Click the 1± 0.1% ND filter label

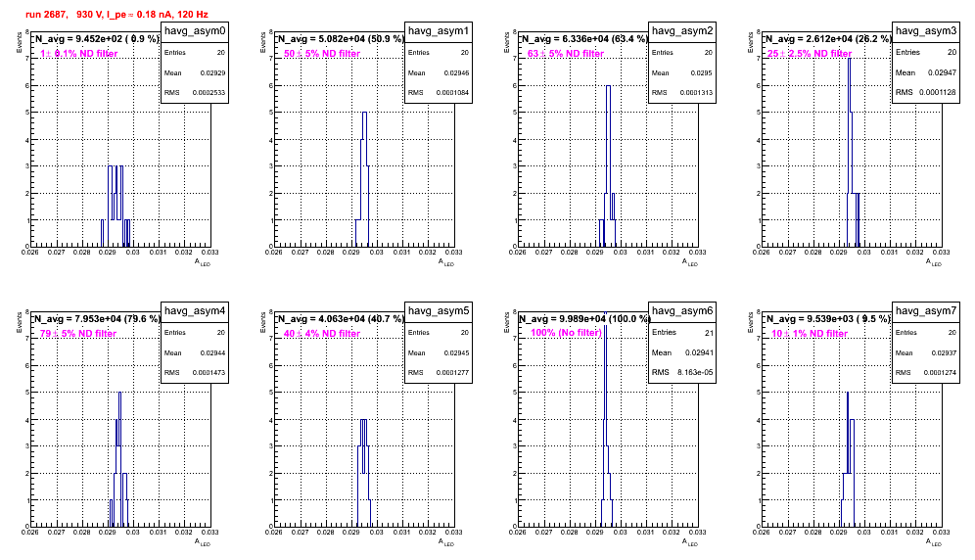[78, 54]
